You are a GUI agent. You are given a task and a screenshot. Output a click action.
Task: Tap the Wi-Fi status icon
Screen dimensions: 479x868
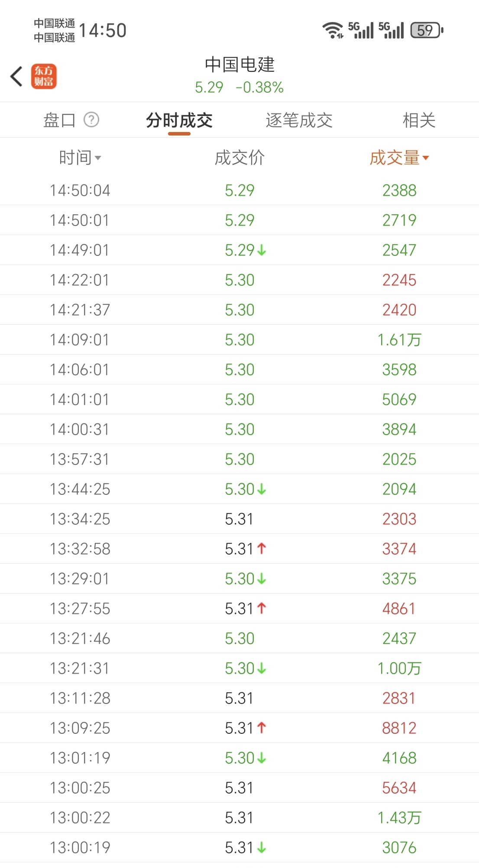(x=333, y=30)
